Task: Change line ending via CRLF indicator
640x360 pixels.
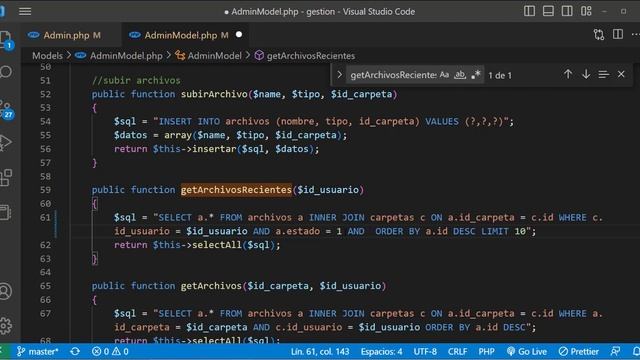Action: point(457,351)
